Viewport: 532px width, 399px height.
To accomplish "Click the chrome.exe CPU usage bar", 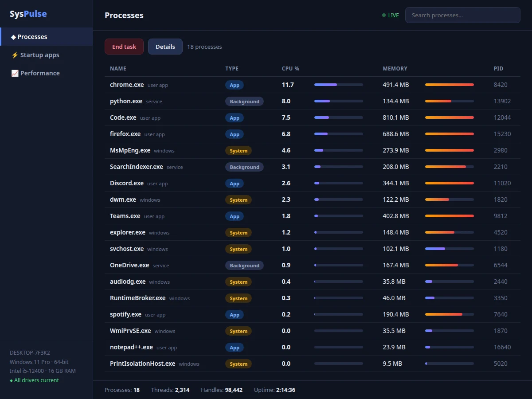I will pyautogui.click(x=339, y=85).
